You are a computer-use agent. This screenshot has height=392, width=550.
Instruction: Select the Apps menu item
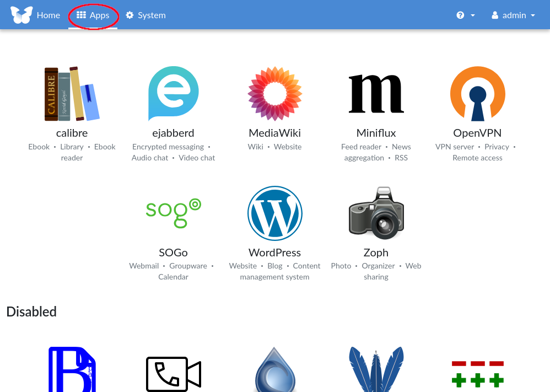[x=93, y=15]
